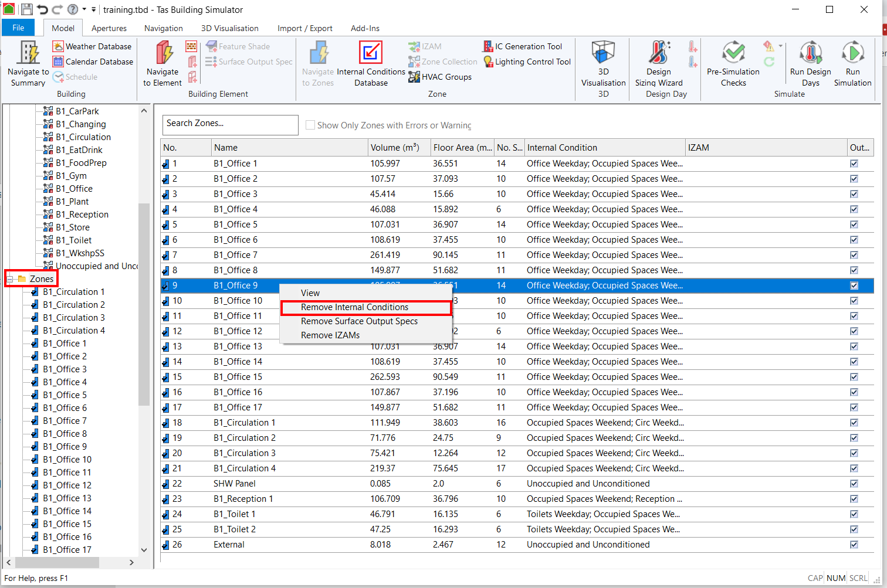This screenshot has height=588, width=887.
Task: Toggle Output checkbox for B1_Office 5
Action: point(854,225)
